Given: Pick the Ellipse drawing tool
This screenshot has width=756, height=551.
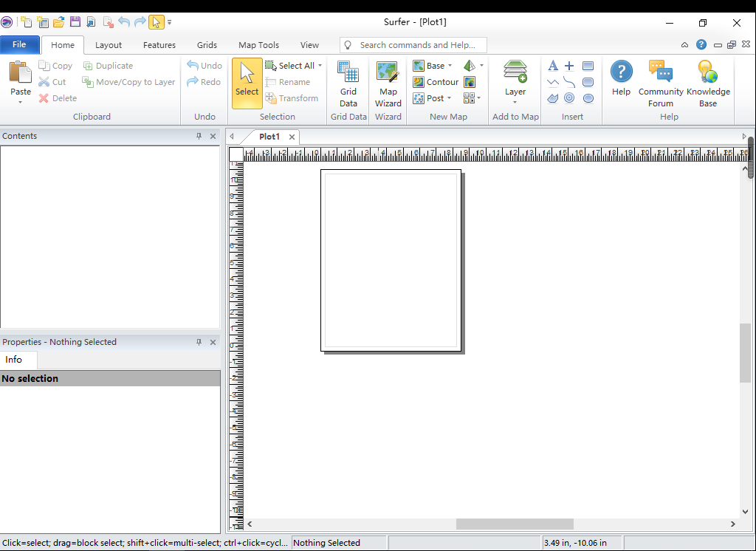Looking at the screenshot, I should click(588, 98).
